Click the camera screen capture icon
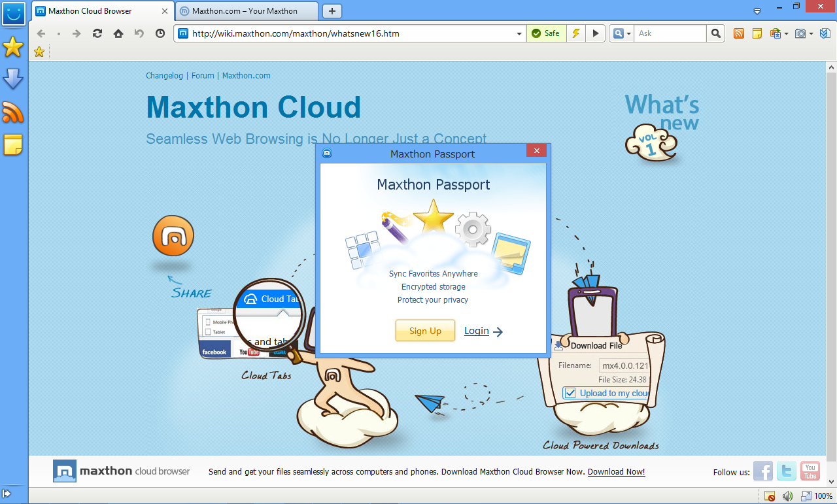This screenshot has width=837, height=504. (x=800, y=33)
